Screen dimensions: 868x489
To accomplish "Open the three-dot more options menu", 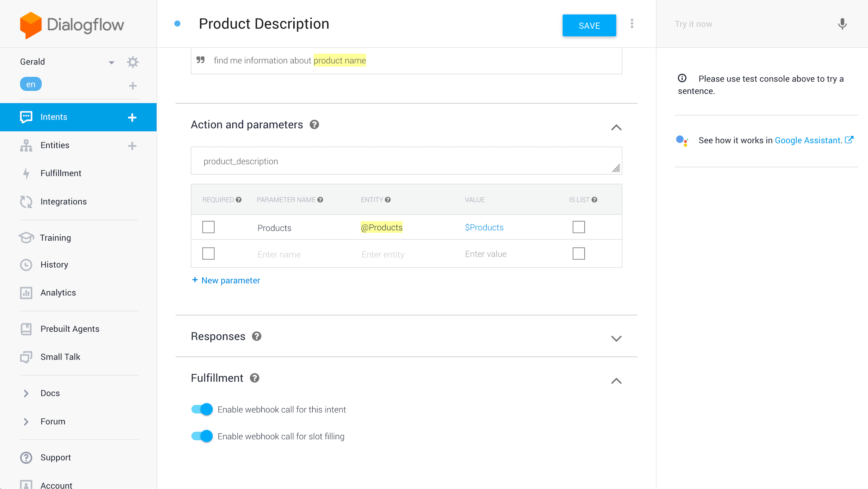I will point(632,24).
